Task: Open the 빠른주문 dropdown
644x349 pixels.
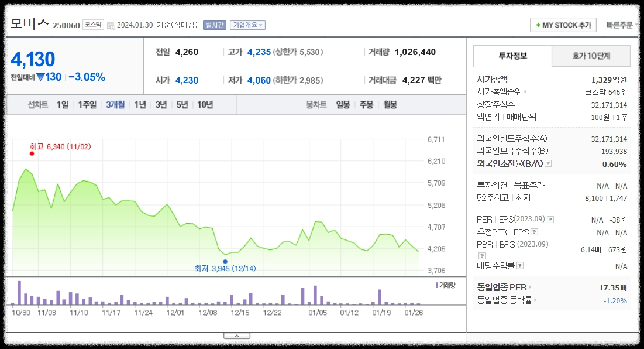Action: click(621, 25)
